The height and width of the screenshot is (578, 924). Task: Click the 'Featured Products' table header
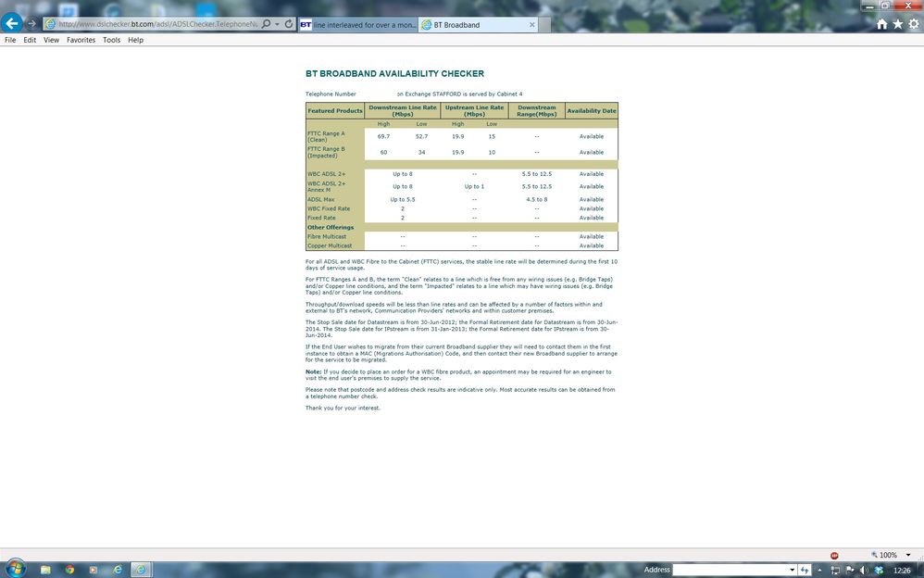pyautogui.click(x=335, y=111)
